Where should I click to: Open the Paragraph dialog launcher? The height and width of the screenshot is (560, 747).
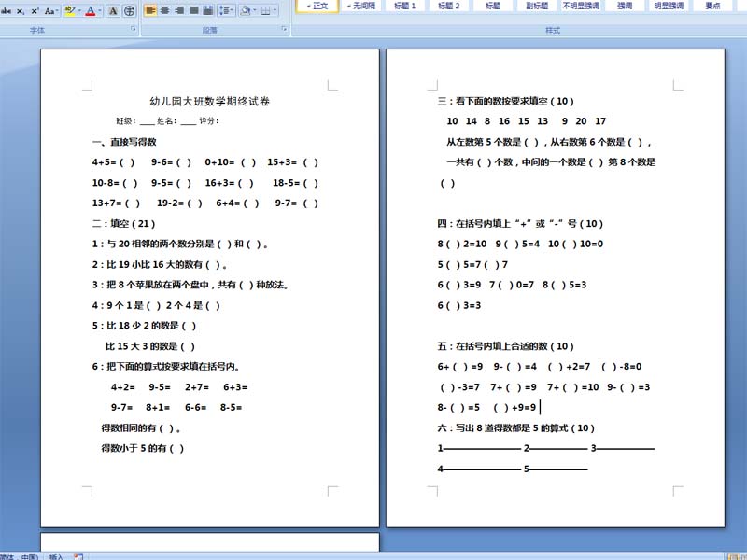tap(285, 30)
